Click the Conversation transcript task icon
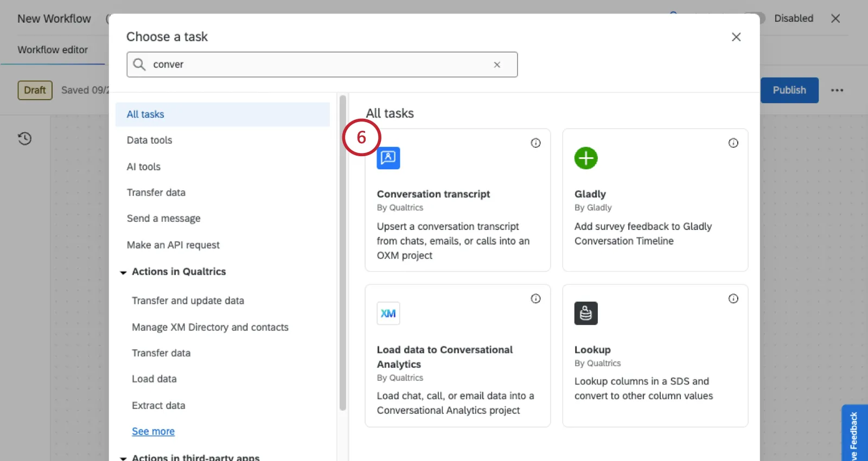Image resolution: width=868 pixels, height=461 pixels. pyautogui.click(x=388, y=158)
